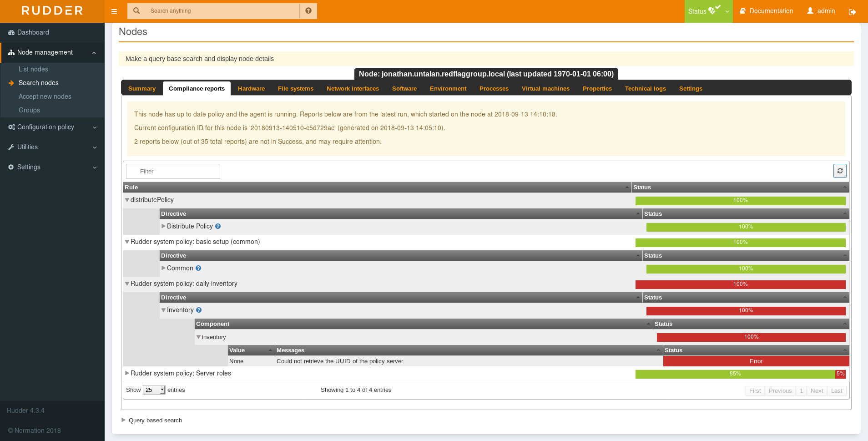The height and width of the screenshot is (441, 868).
Task: Click the red Error status cell
Action: (x=756, y=361)
